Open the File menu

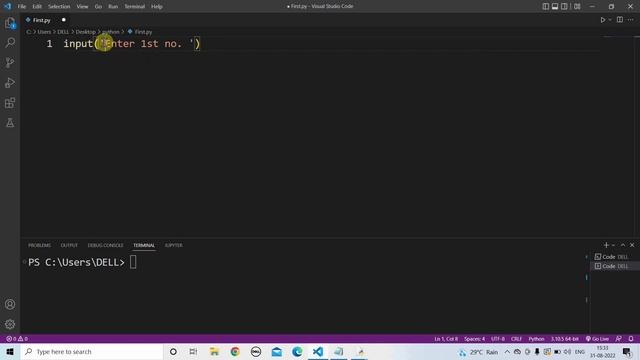point(22,7)
